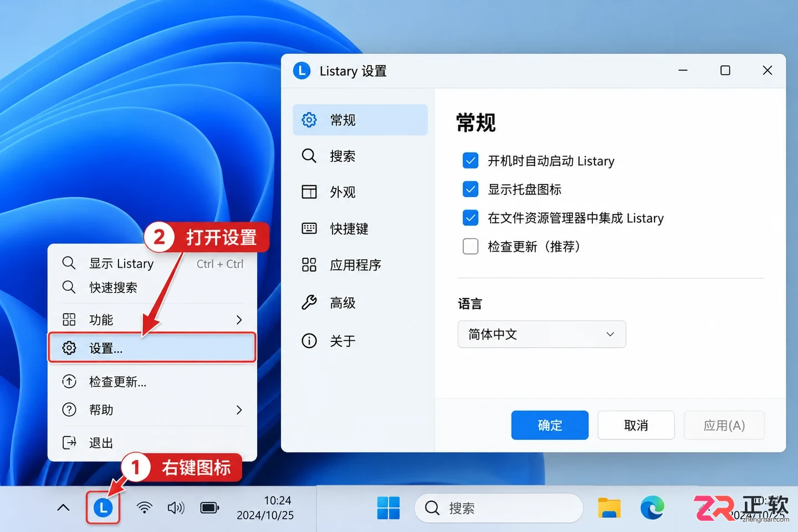Uncheck 在文件资源管理器中集成 Listary
The height and width of the screenshot is (532, 798).
pyautogui.click(x=470, y=218)
